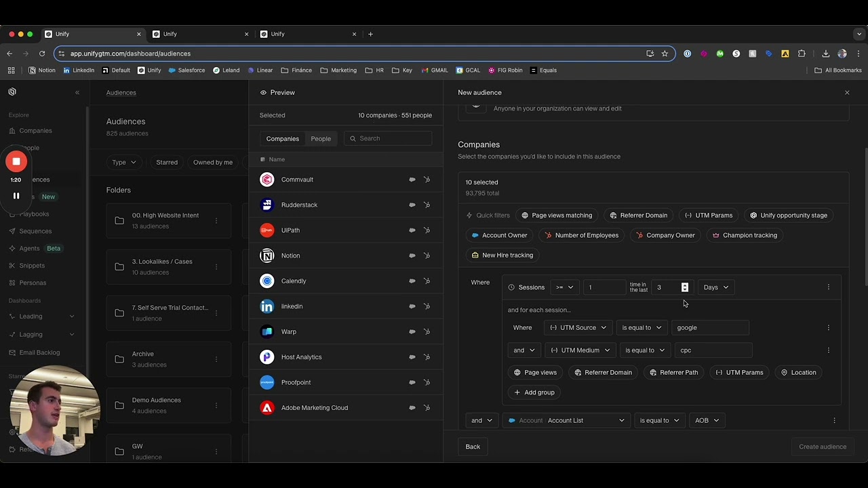
Task: Open menu for Archive folder
Action: (216, 359)
